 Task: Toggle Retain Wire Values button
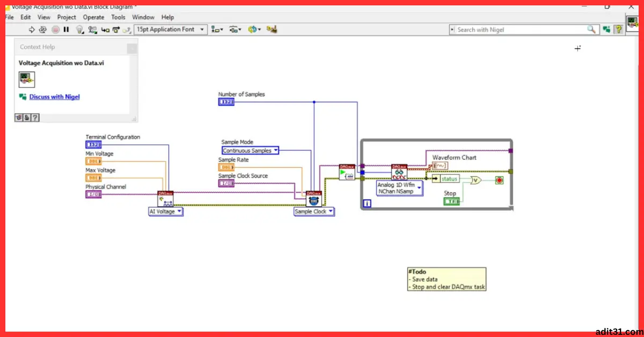pyautogui.click(x=92, y=30)
